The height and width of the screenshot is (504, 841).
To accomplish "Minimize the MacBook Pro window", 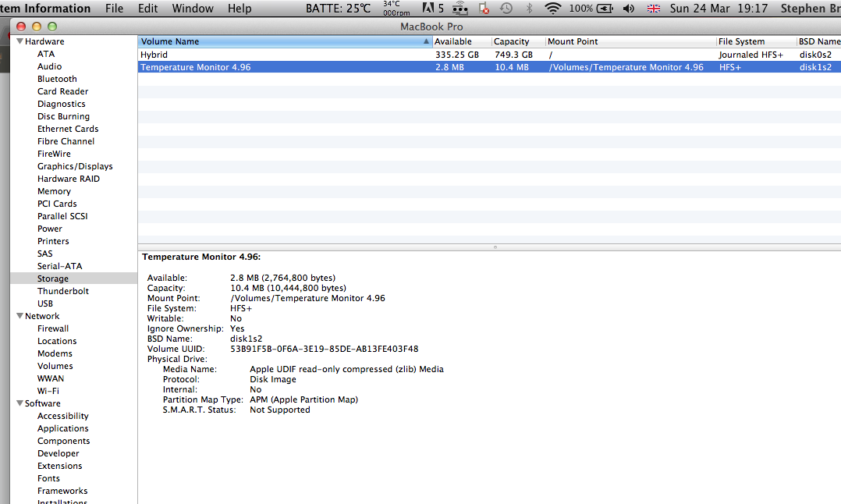I will click(37, 27).
